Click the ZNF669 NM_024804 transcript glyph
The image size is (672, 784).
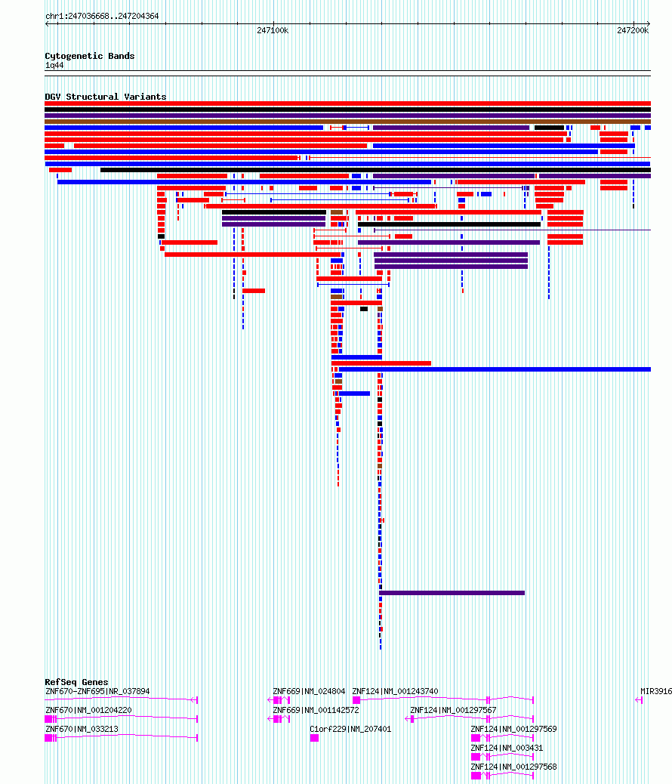pyautogui.click(x=279, y=700)
